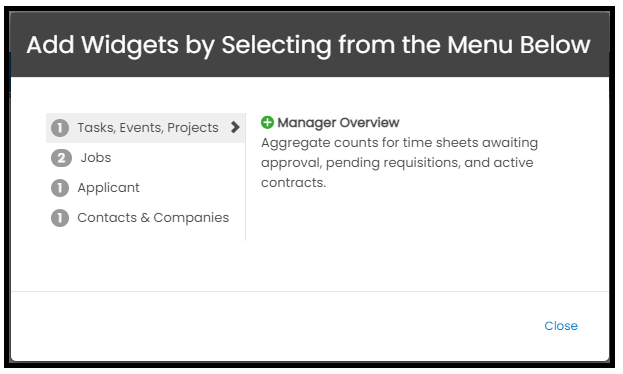The height and width of the screenshot is (374, 623).
Task: Click the count badge next to Applicant
Action: pyautogui.click(x=60, y=188)
